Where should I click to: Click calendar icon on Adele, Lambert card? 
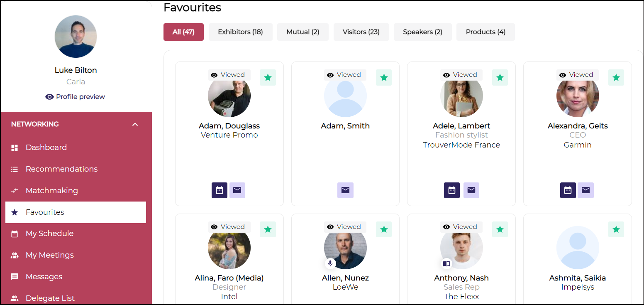coord(452,190)
